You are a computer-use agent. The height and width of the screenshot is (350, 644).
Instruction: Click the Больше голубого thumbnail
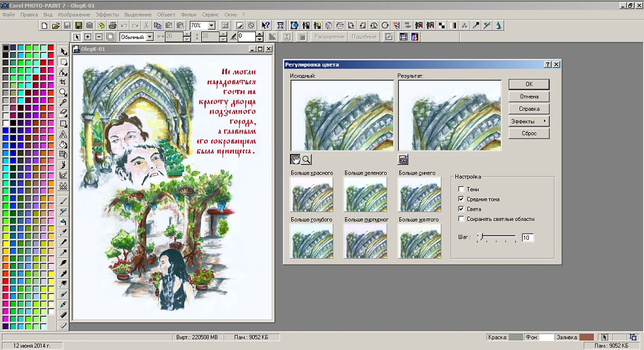coord(312,241)
